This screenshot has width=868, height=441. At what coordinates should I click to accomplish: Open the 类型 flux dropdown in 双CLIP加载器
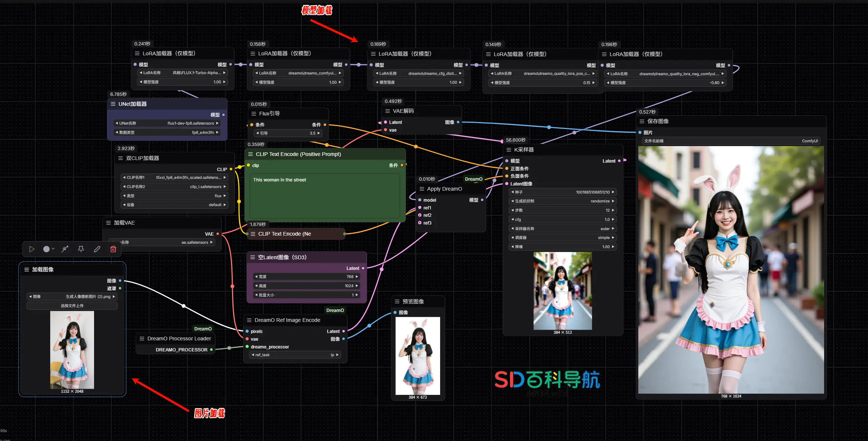[174, 196]
